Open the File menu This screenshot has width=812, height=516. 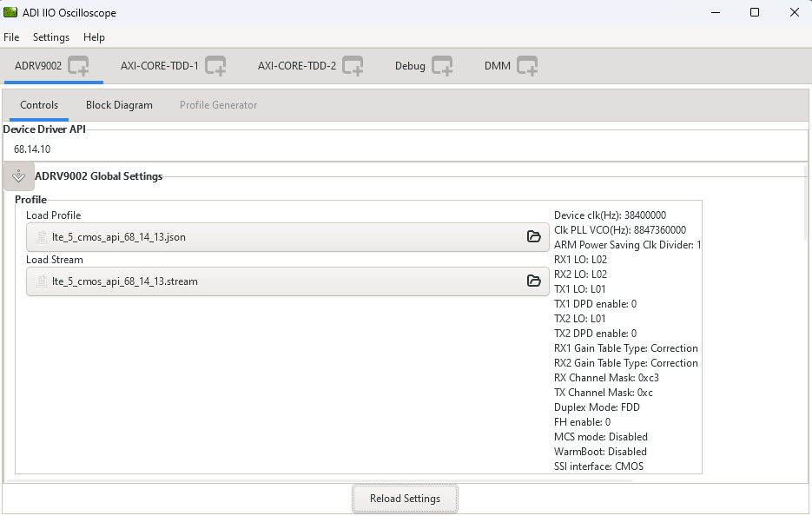pos(11,37)
